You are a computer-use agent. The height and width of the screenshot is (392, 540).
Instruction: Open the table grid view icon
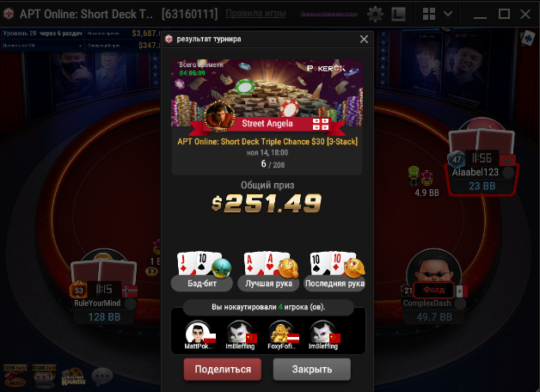[x=429, y=14]
